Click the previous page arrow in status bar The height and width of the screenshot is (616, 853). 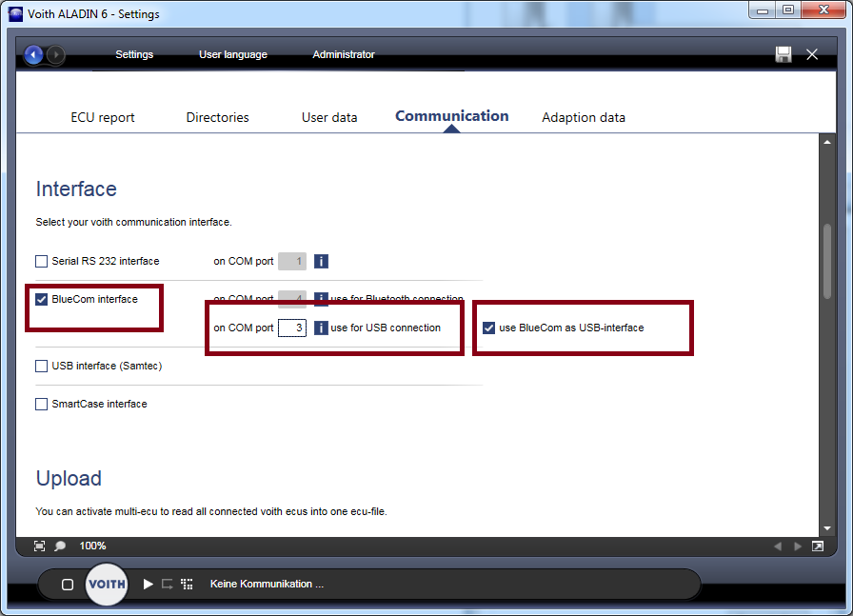coord(778,546)
